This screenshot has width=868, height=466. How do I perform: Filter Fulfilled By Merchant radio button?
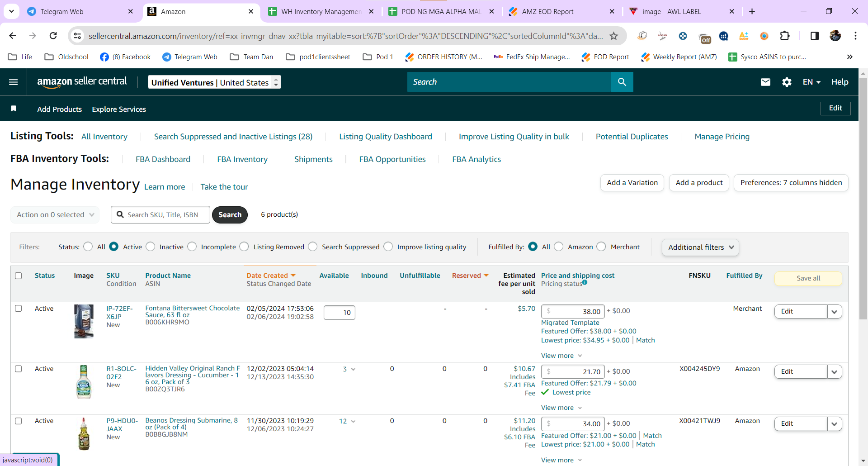pyautogui.click(x=601, y=247)
